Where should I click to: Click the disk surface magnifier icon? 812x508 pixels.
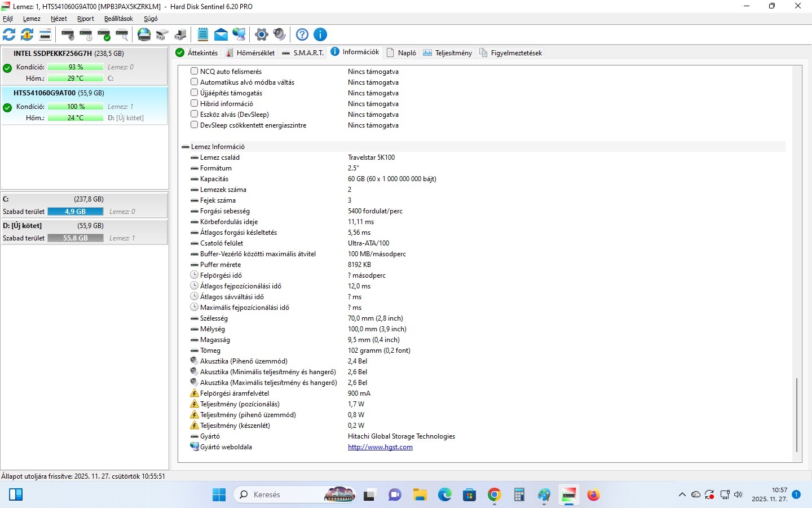tap(122, 34)
